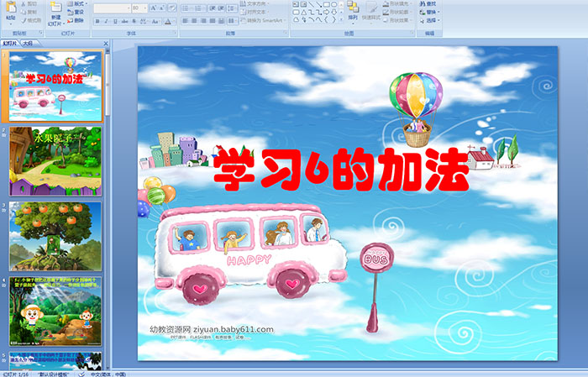Switch to the Slides (幻灯片) pane tab
This screenshot has height=377, width=588.
click(x=10, y=44)
